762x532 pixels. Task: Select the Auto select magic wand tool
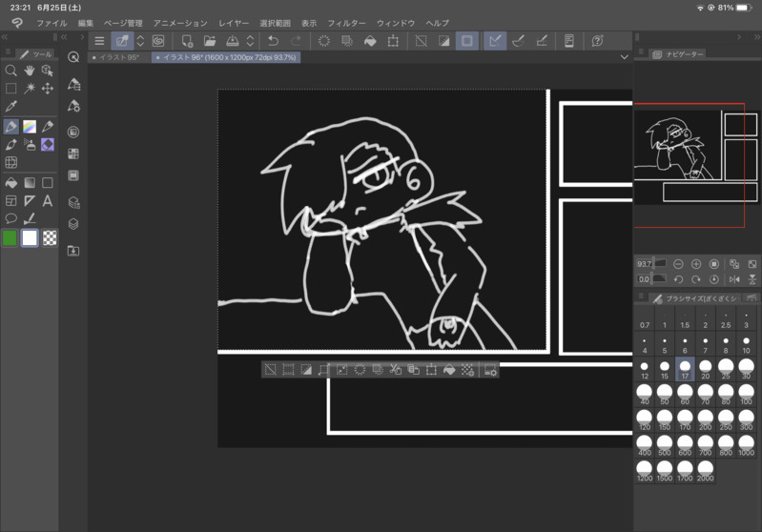(30, 89)
